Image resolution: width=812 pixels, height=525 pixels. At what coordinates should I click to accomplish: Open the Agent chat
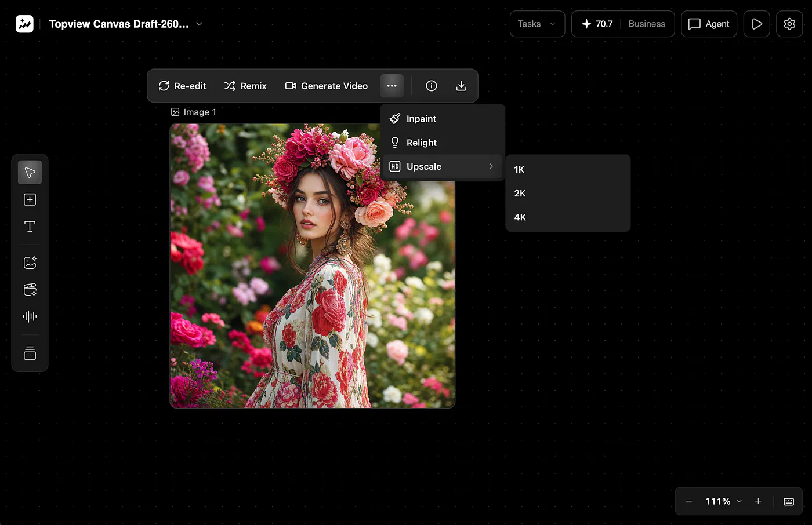709,24
